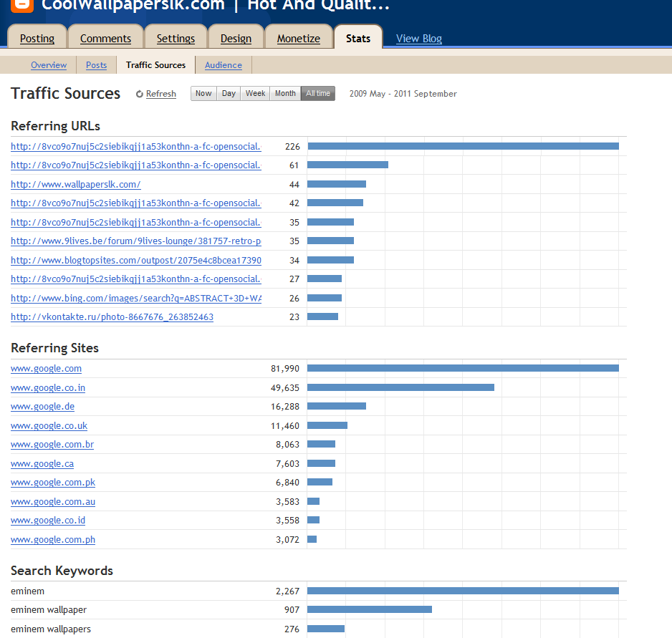Viewport: 672px width, 638px height.
Task: Select the Stats tab
Action: (x=358, y=39)
